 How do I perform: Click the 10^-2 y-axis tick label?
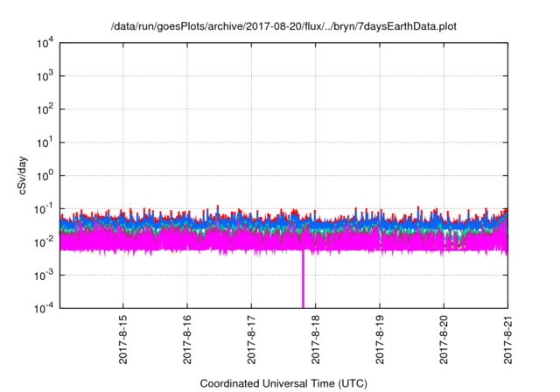[x=44, y=242]
